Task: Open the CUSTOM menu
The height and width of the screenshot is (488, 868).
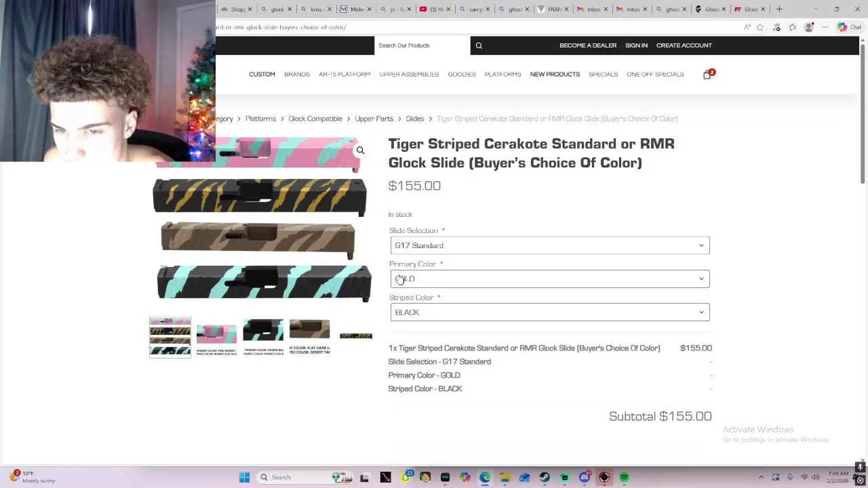Action: (262, 75)
